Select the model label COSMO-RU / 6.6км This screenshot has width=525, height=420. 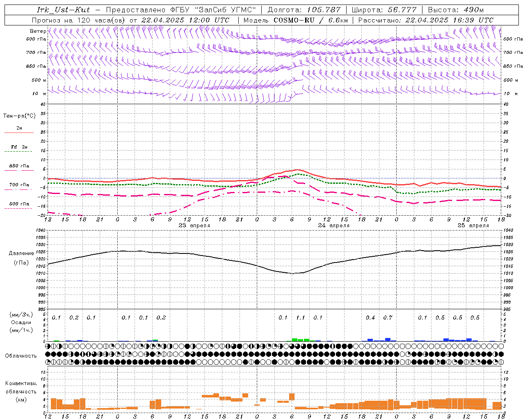[x=311, y=20]
